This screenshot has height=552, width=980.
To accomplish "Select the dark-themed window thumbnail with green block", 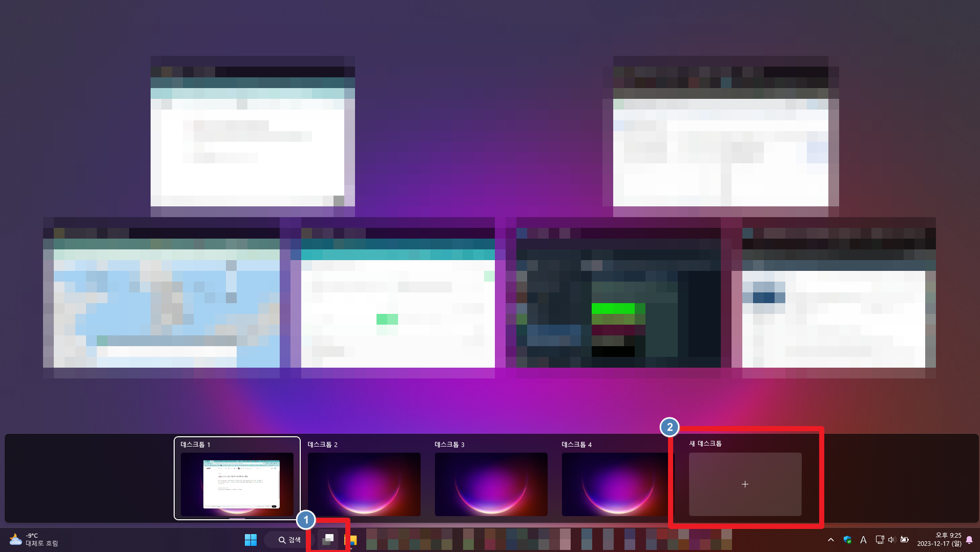I will click(618, 298).
